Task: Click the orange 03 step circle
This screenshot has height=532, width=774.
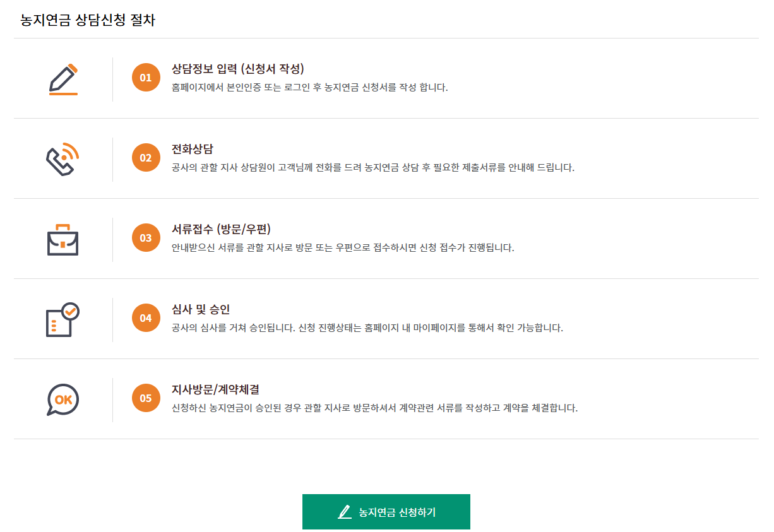Action: click(146, 238)
